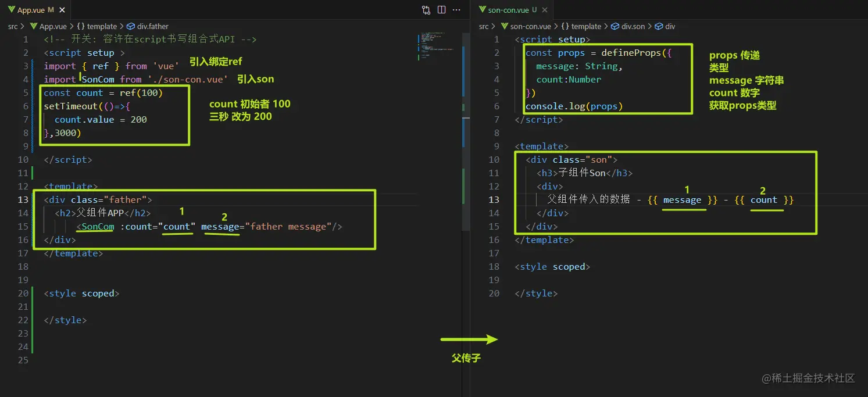Click "const count = ref(100)" line
Image resolution: width=868 pixels, height=397 pixels.
[103, 92]
